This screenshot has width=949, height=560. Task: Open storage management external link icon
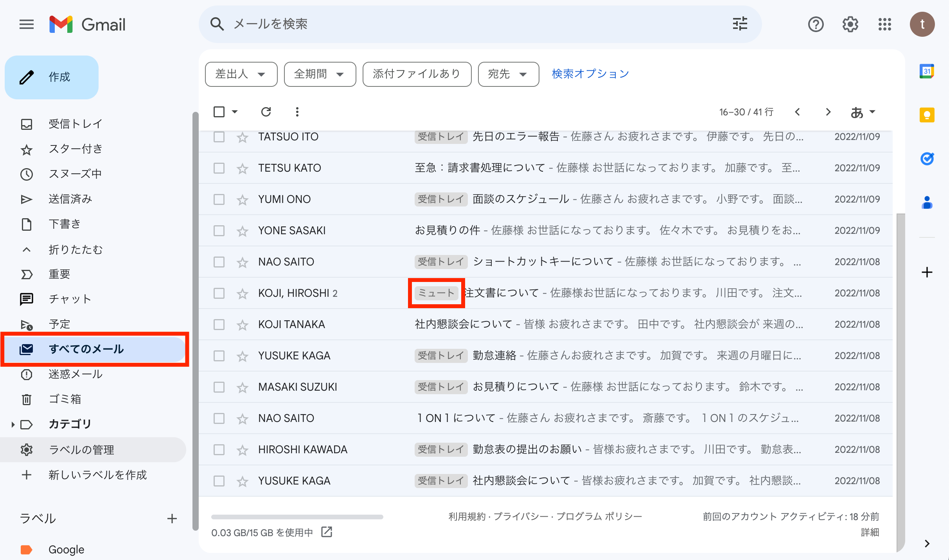click(327, 532)
